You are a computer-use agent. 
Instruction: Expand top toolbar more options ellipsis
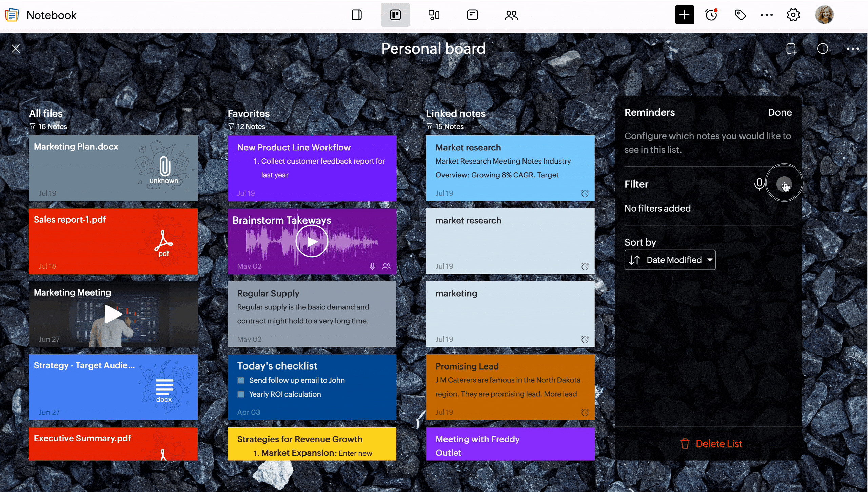point(766,15)
